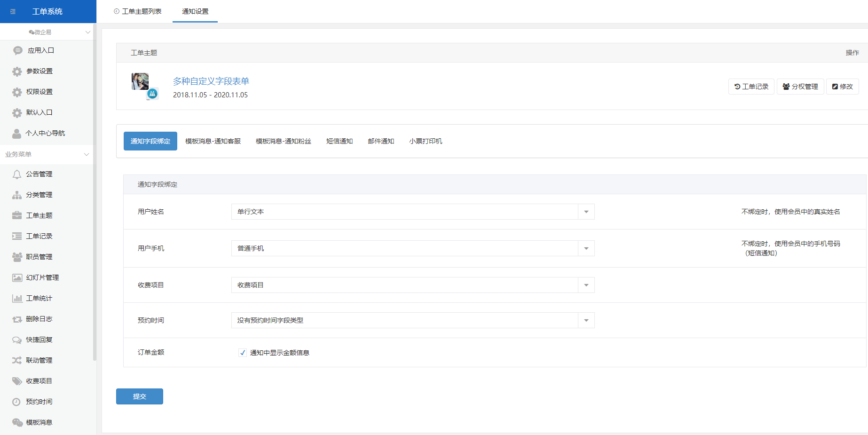868x435 pixels.
Task: Click the history icon on 工单记录 button
Action: tap(737, 87)
